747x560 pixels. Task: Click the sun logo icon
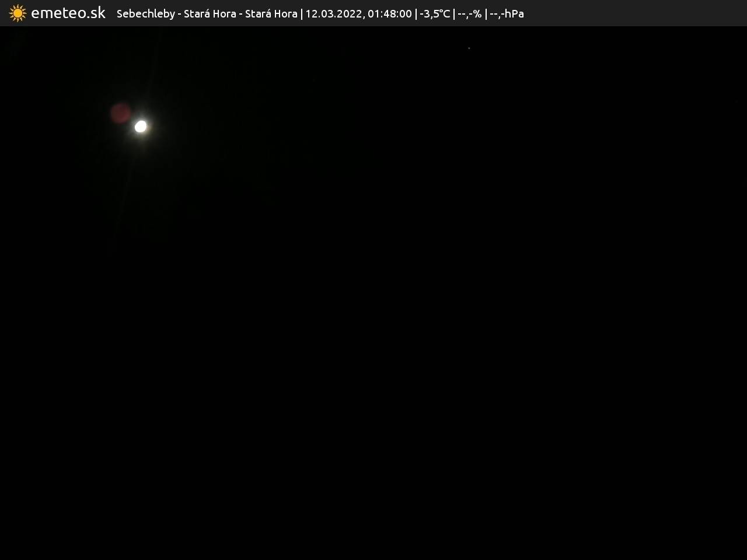18,13
